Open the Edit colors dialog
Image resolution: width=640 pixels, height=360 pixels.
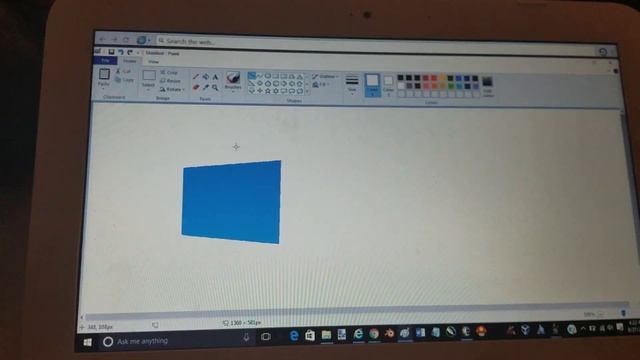click(x=487, y=87)
